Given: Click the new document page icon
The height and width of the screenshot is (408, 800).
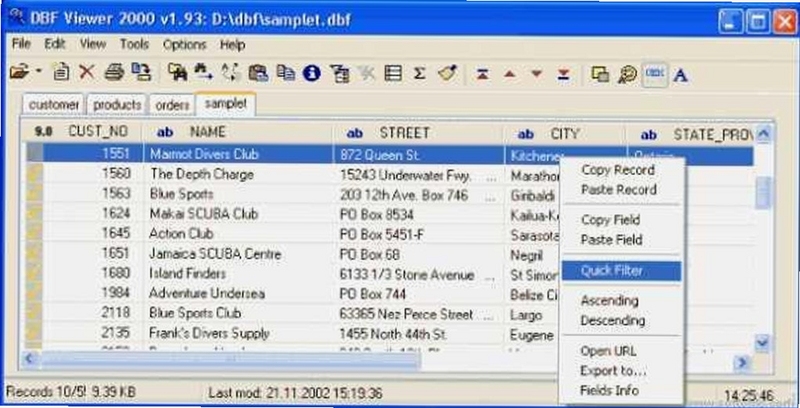Looking at the screenshot, I should [62, 72].
